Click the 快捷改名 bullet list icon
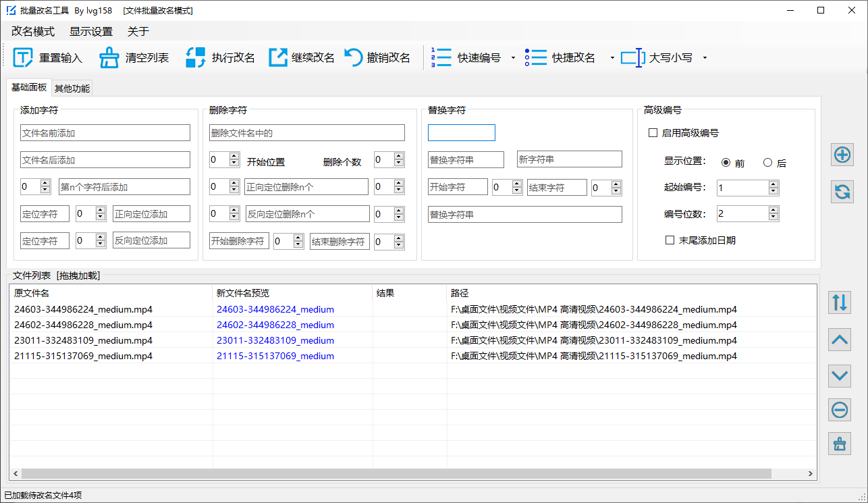Screen dimensions: 868x503 click(536, 57)
